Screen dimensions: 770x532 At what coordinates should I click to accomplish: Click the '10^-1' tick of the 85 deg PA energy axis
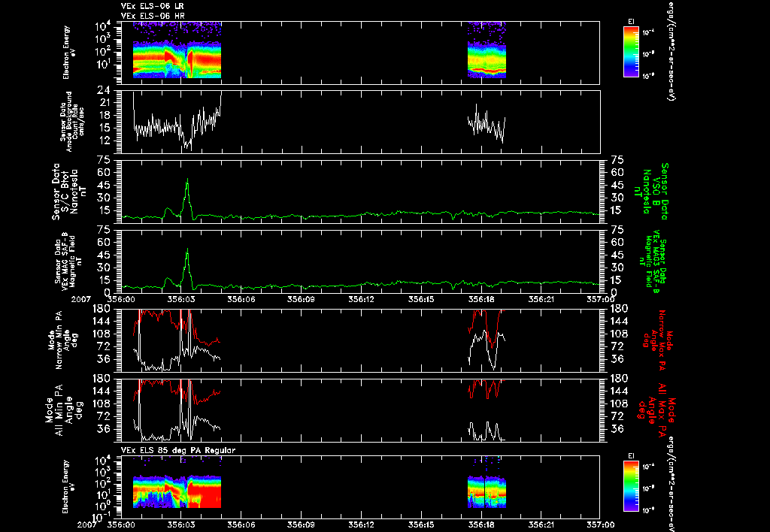pos(101,517)
